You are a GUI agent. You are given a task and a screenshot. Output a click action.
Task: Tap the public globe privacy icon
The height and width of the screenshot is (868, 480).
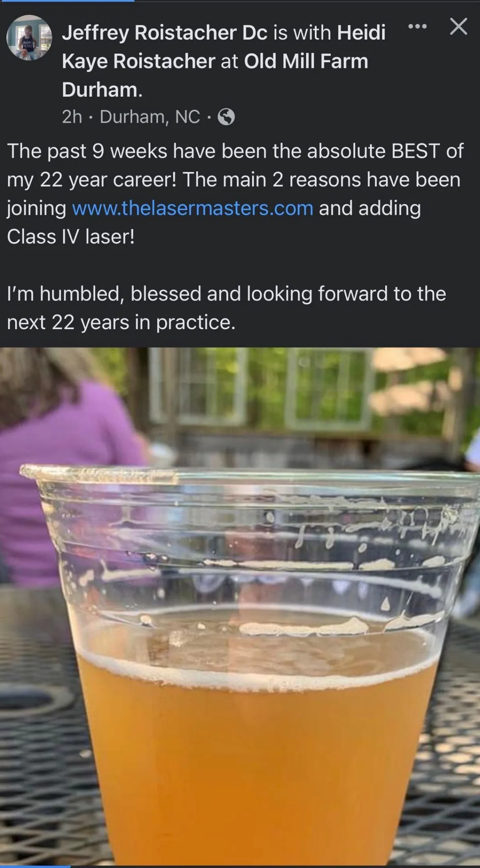(x=226, y=117)
